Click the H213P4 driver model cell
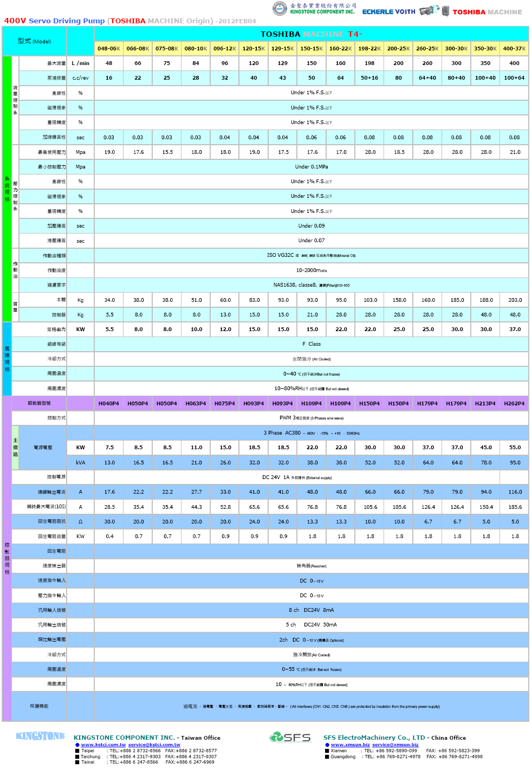The width and height of the screenshot is (532, 769). tap(485, 403)
